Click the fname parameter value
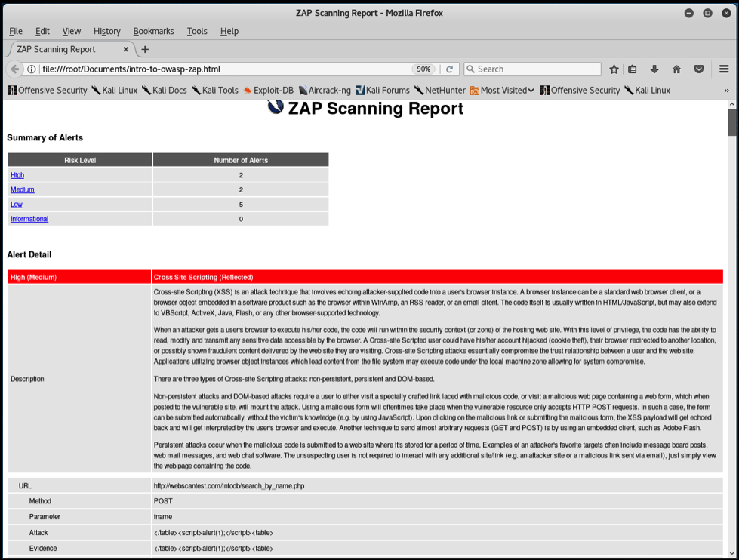739x560 pixels. pos(163,517)
